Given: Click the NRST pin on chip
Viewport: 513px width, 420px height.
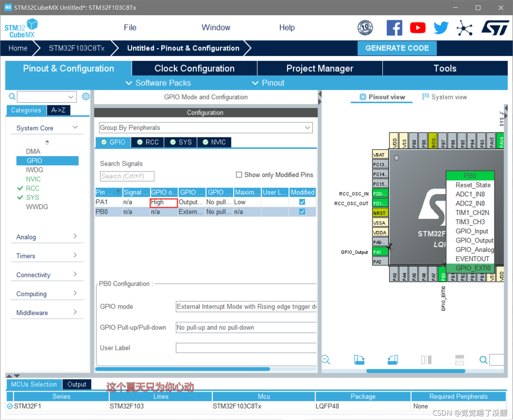Looking at the screenshot, I should point(380,213).
